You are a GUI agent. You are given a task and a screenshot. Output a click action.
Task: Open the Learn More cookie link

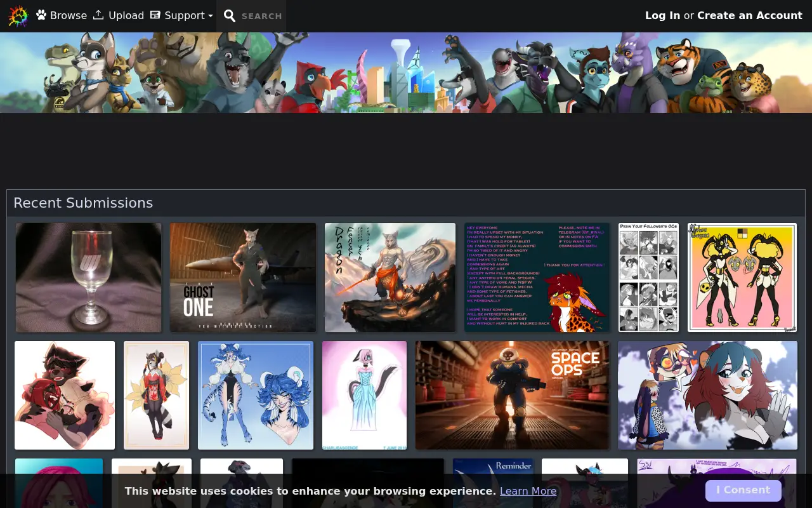coord(528,491)
